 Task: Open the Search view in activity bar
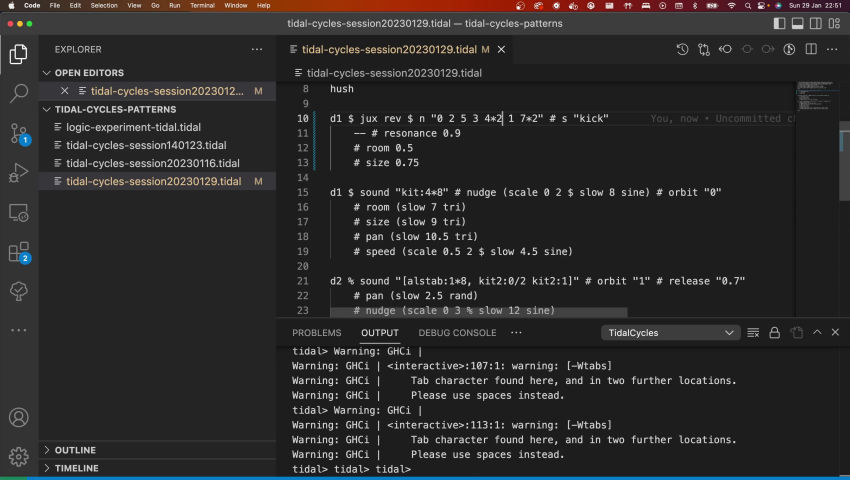click(18, 93)
